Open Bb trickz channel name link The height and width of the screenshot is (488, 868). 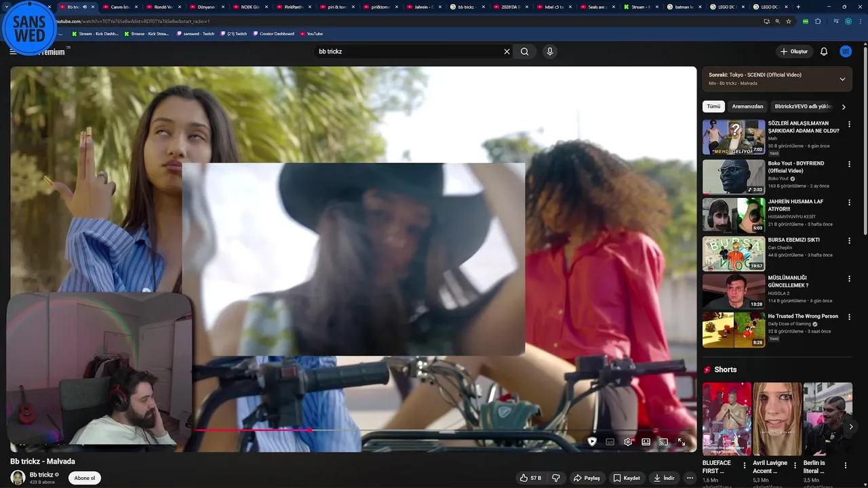coord(41,474)
